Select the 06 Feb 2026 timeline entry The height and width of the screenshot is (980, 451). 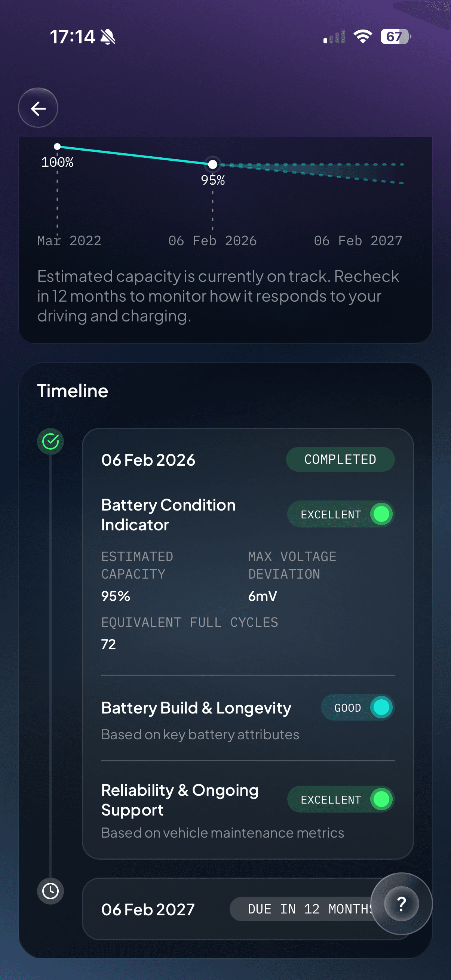click(x=148, y=460)
